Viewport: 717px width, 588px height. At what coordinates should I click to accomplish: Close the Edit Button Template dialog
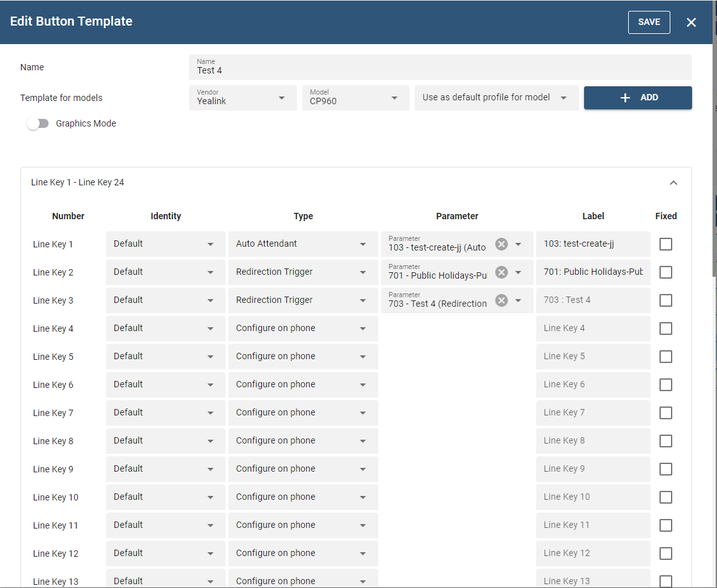(x=691, y=22)
